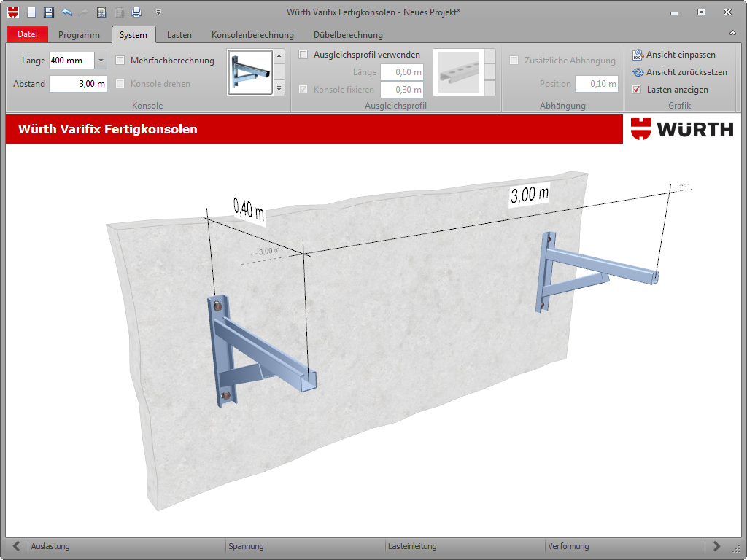Click the greyed-out calculator settings icon
The width and height of the screenshot is (747, 560).
point(119,12)
